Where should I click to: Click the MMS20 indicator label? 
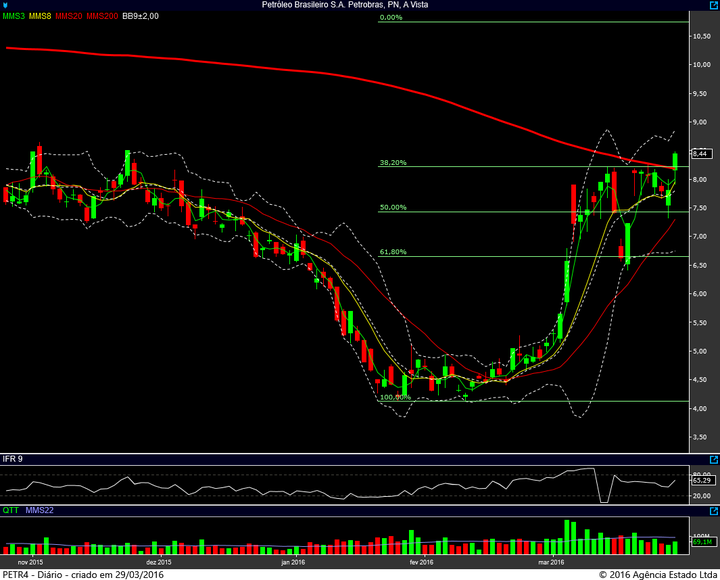69,16
